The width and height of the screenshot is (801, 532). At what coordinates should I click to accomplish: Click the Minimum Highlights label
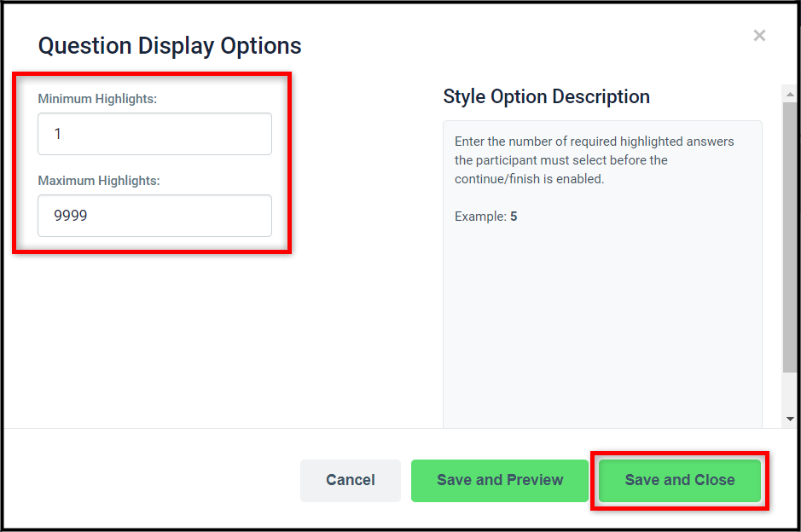tap(97, 99)
